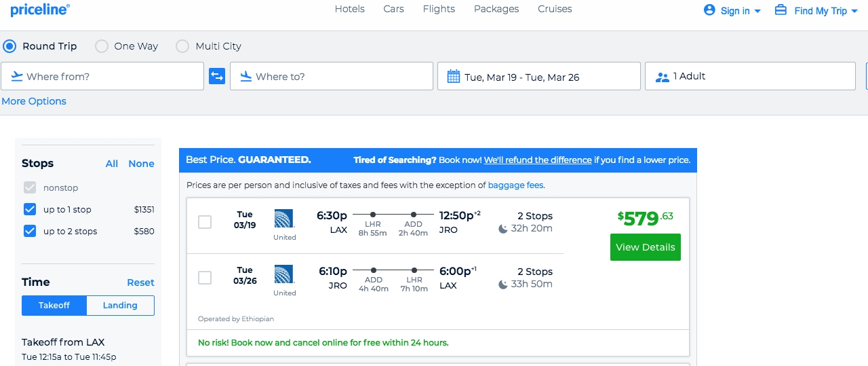Screen dimensions: 868x366
Task: Click the Best Price GUARANTEED banner text
Action: [248, 160]
